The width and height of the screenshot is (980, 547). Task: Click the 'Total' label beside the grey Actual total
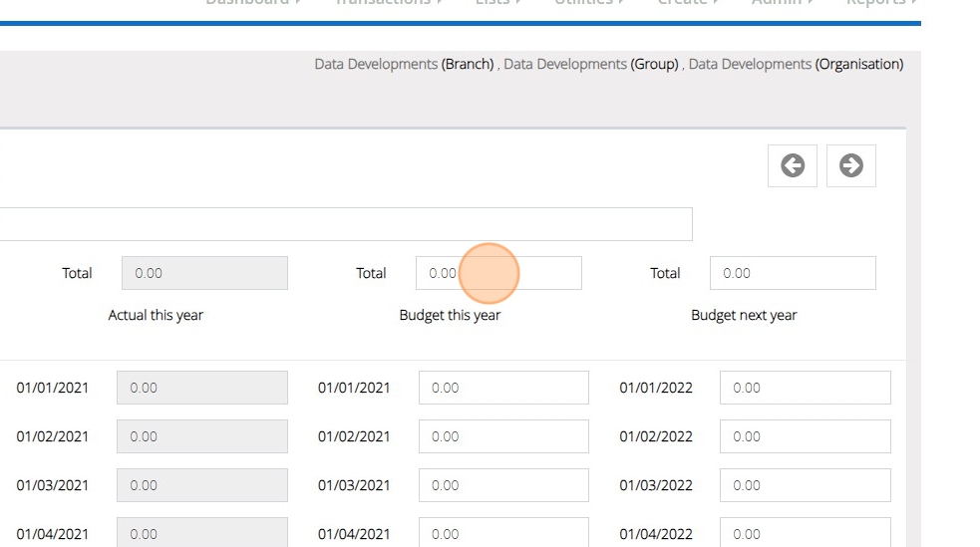click(x=77, y=273)
